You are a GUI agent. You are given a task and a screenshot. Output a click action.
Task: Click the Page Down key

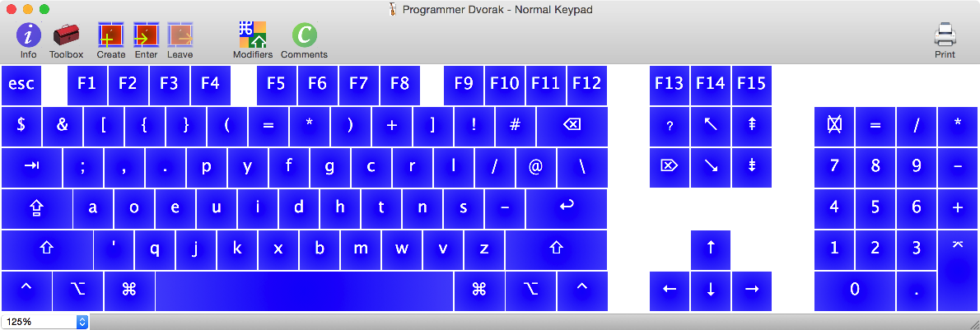click(x=752, y=168)
